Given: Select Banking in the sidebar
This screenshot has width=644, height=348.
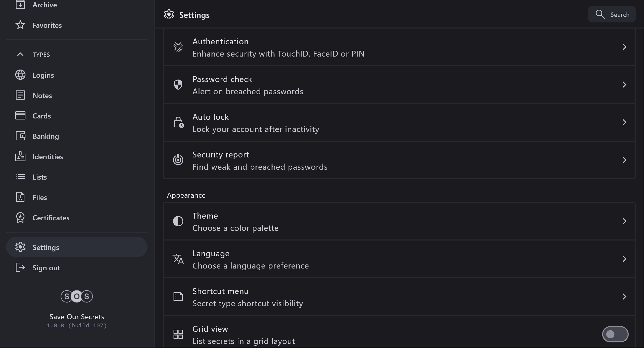Looking at the screenshot, I should click(x=46, y=136).
